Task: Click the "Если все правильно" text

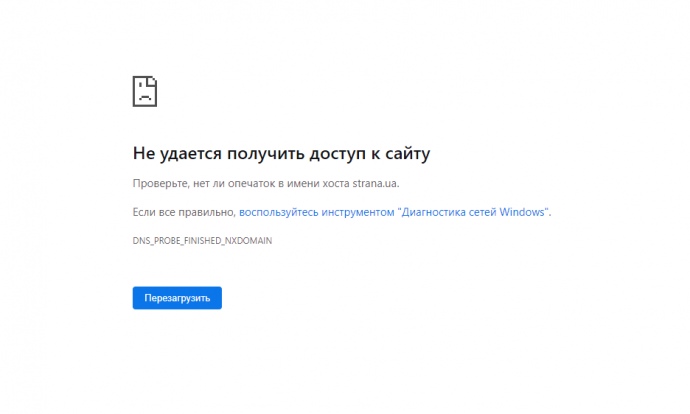Action: (x=183, y=212)
